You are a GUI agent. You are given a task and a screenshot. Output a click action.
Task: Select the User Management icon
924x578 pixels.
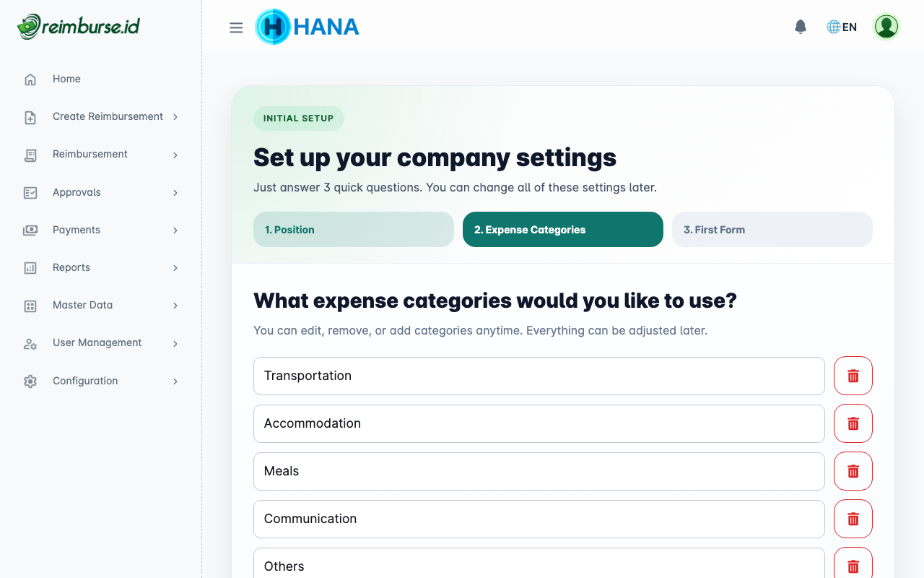(x=30, y=342)
